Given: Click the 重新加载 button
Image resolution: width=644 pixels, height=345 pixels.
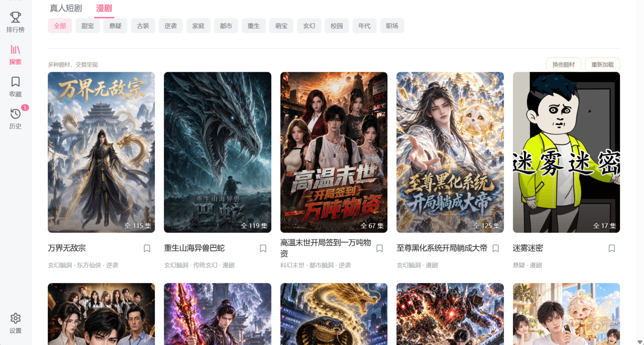Looking at the screenshot, I should tap(602, 64).
